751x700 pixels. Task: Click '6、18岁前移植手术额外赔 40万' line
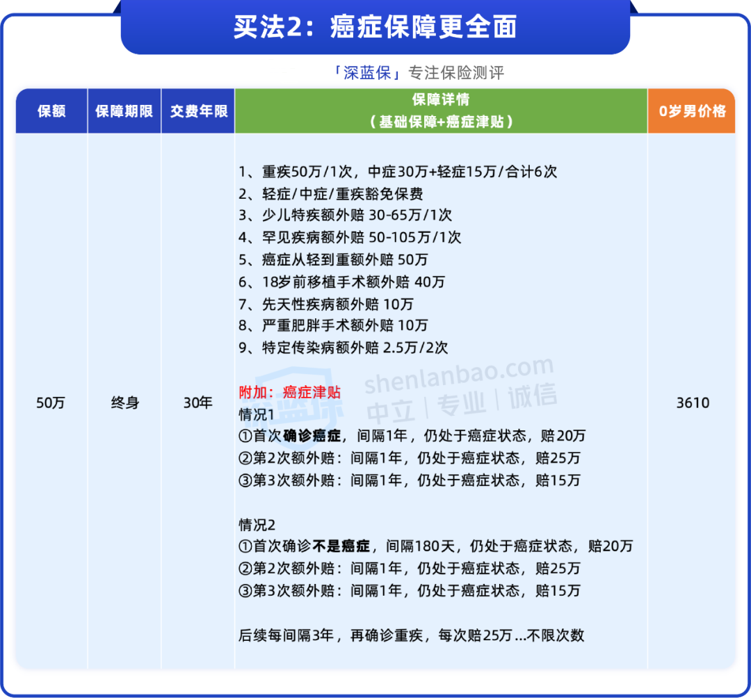[x=341, y=282]
